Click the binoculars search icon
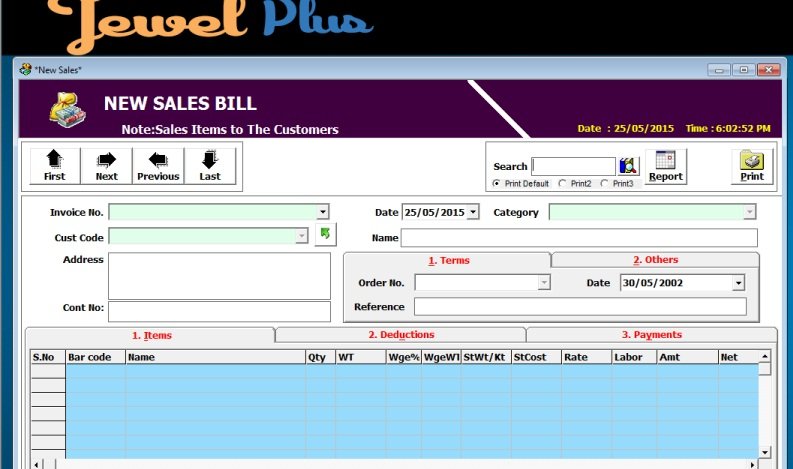793x469 pixels. point(628,166)
